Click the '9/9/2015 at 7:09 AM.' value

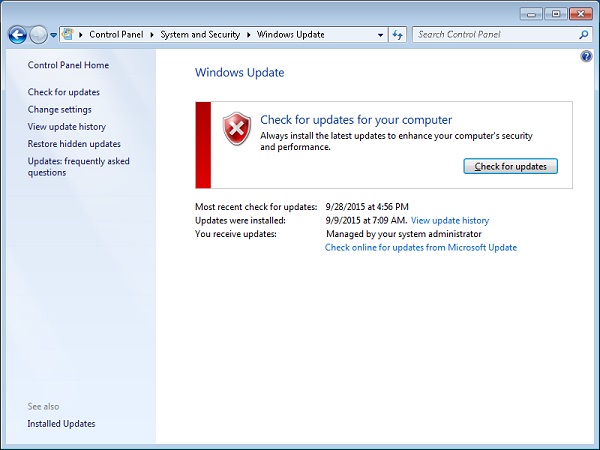pos(366,220)
